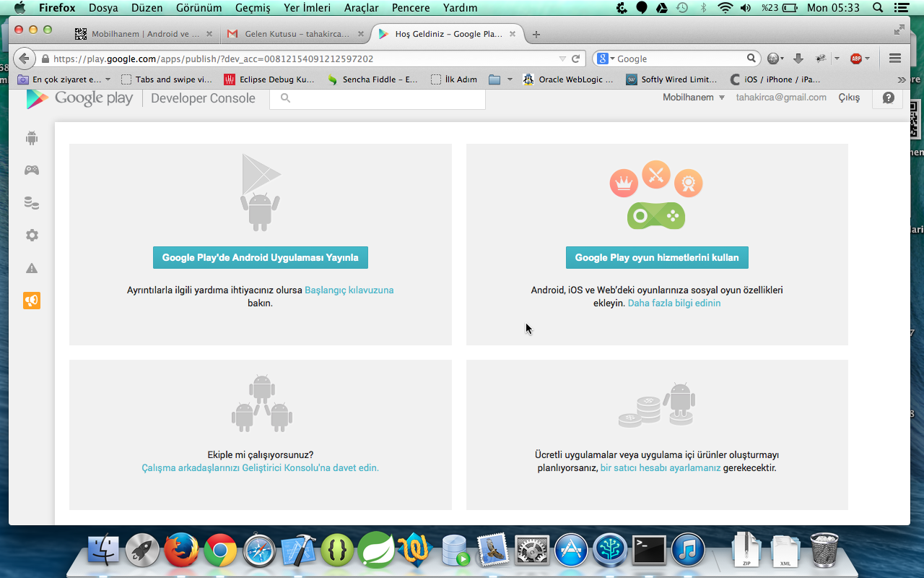Open the Pencere menu
The width and height of the screenshot is (924, 578).
tap(411, 8)
